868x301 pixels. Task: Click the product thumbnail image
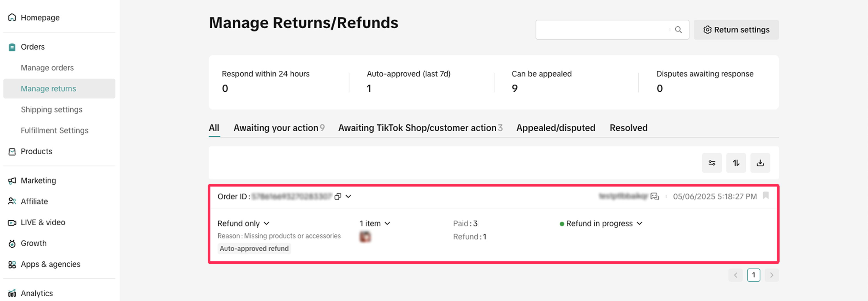365,237
